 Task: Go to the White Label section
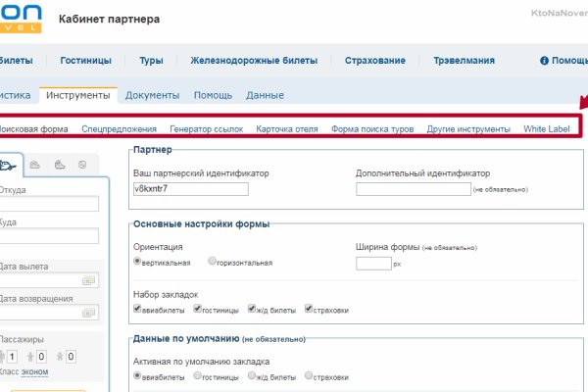click(x=546, y=129)
